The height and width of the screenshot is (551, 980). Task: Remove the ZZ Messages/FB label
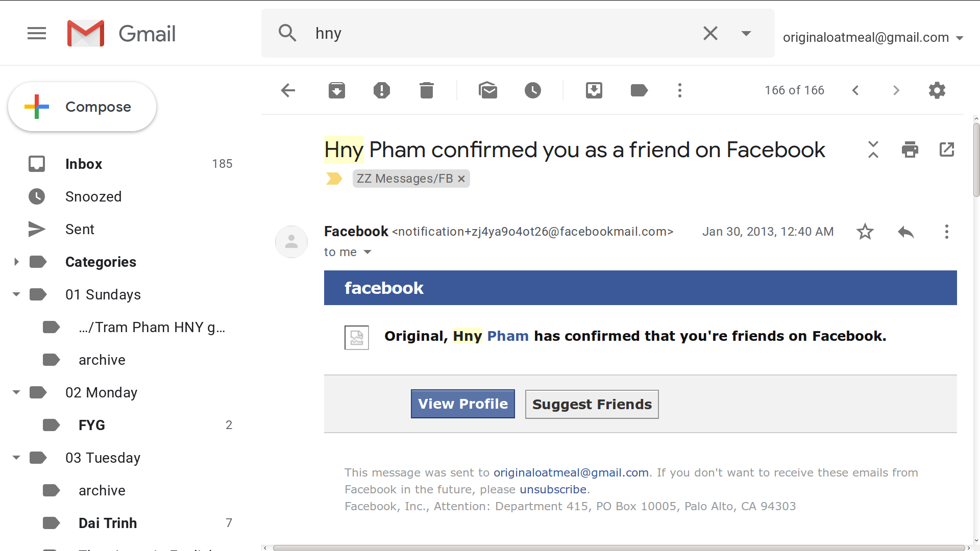point(461,179)
